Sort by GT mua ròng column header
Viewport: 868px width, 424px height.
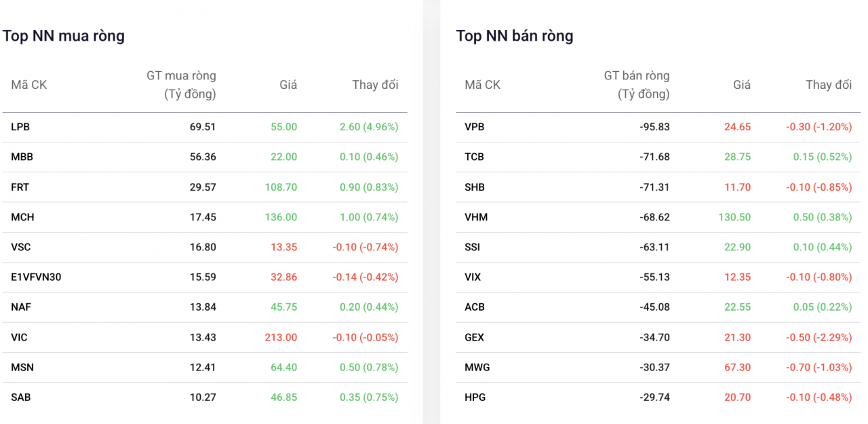pyautogui.click(x=181, y=85)
